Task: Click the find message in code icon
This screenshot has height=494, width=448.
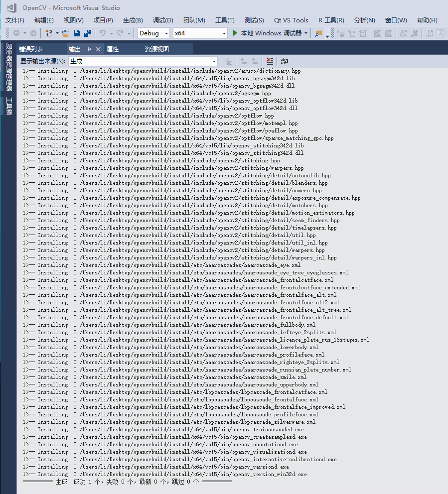Action: 229,61
